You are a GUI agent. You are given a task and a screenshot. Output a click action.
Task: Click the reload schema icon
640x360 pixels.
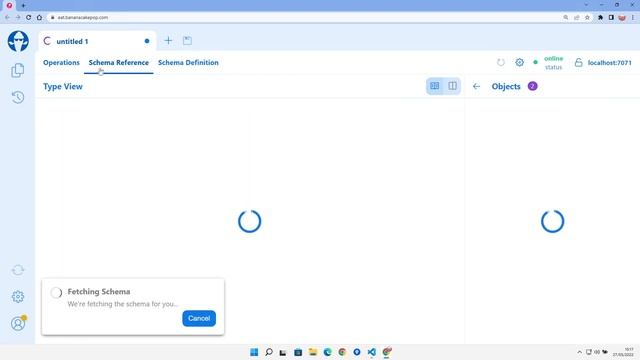point(501,62)
